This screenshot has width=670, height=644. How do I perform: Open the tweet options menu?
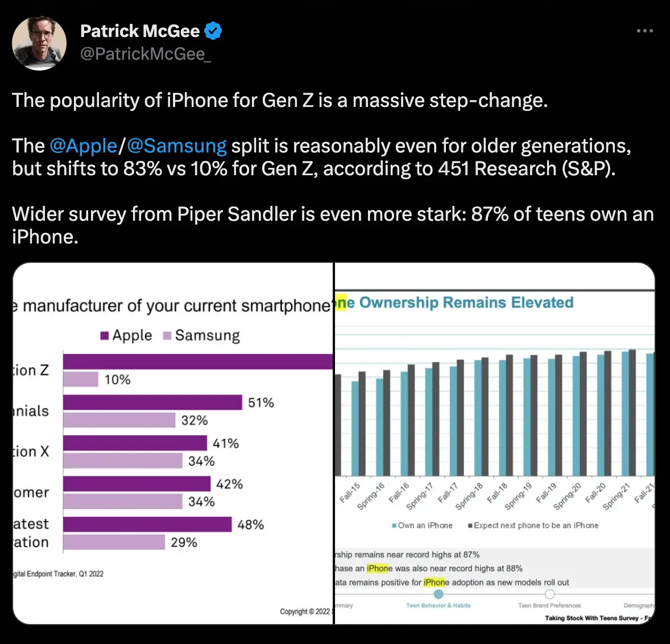(x=644, y=31)
